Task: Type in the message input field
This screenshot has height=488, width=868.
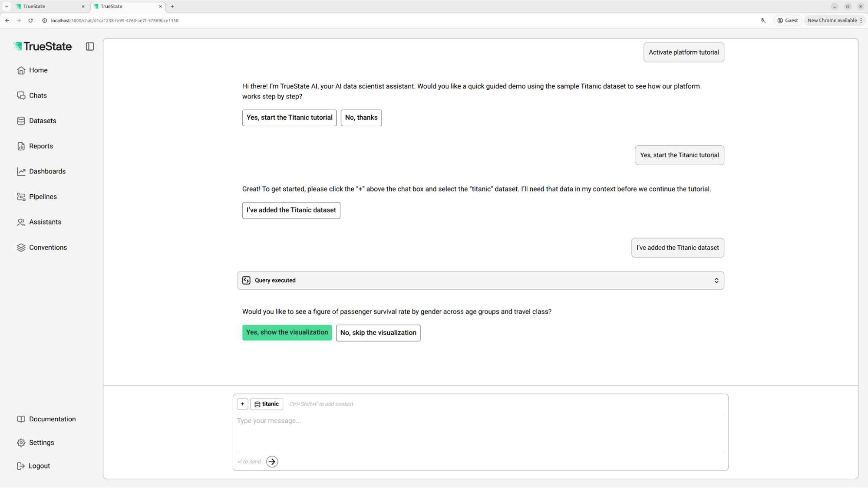Action: (478, 429)
